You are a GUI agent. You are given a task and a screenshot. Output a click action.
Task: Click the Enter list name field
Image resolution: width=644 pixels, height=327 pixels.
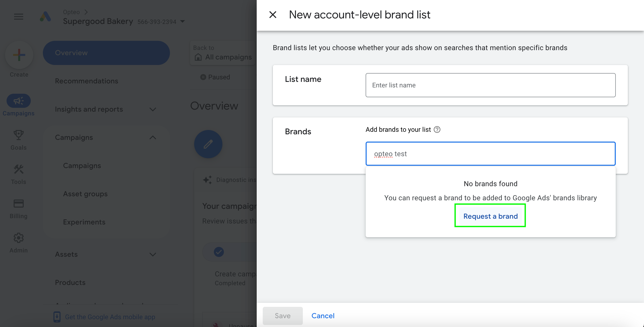[x=490, y=85]
